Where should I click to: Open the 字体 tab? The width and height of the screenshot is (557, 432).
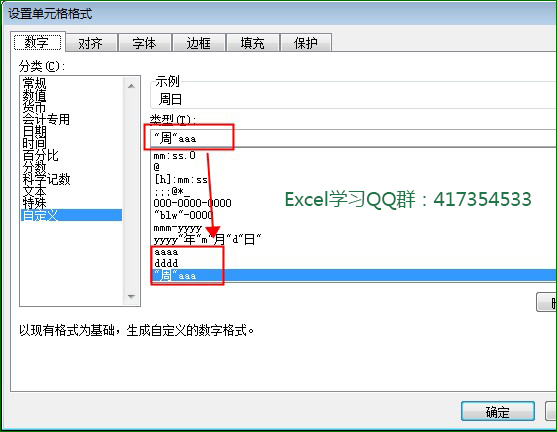click(x=145, y=43)
